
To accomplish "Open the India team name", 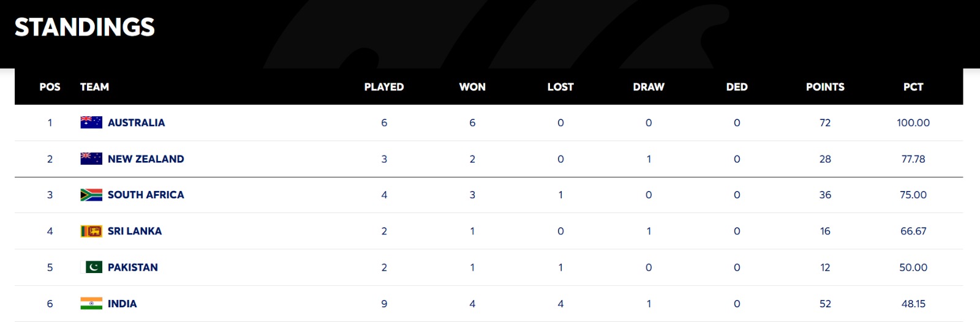I will [x=123, y=304].
